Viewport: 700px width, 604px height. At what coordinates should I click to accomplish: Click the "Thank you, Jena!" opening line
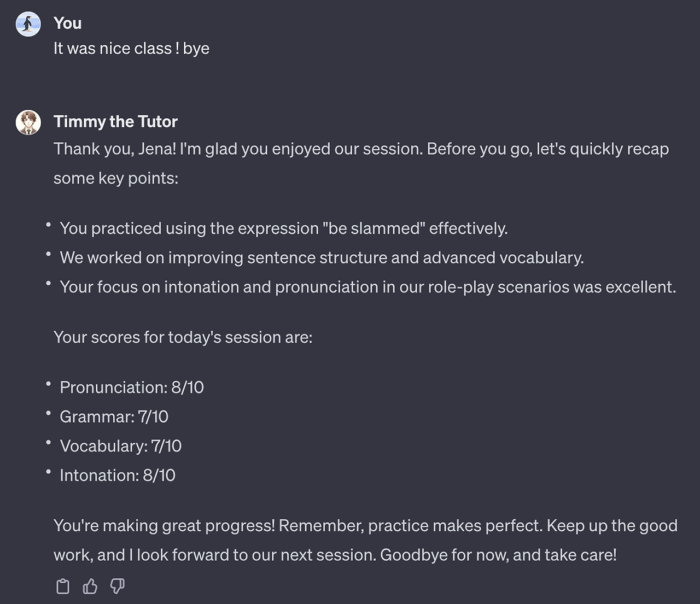(361, 149)
